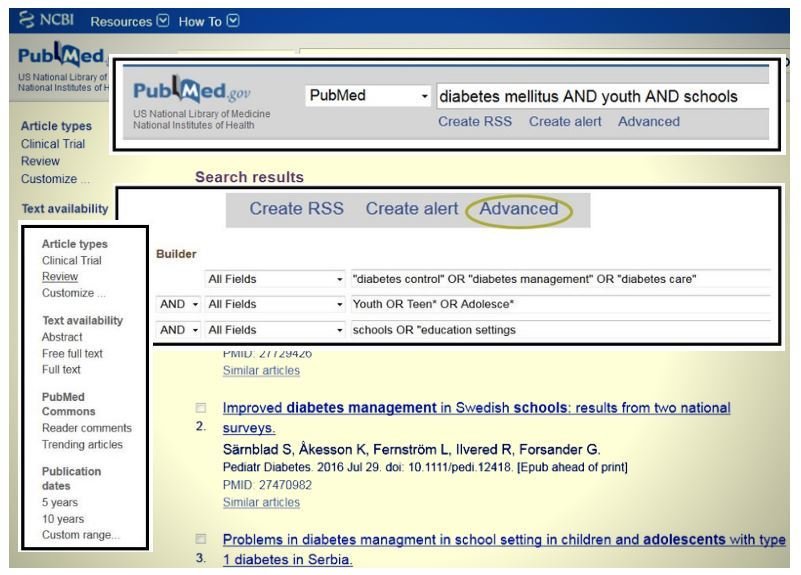
Task: Apply the Full text filter
Action: tap(61, 369)
